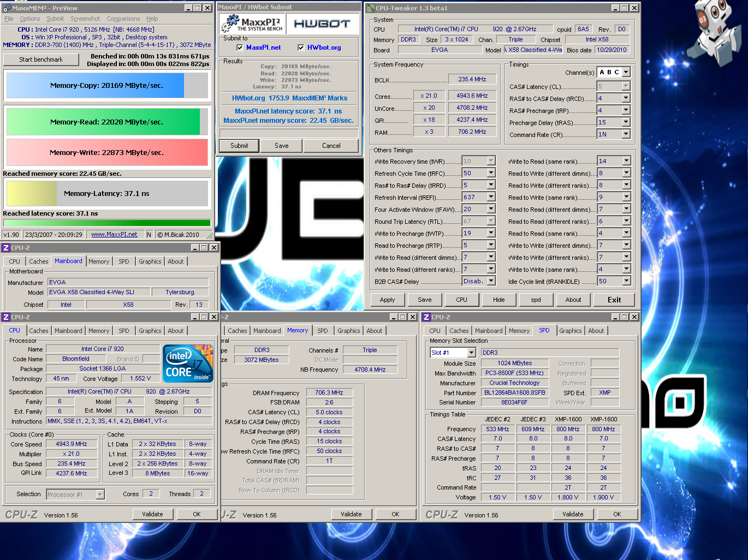Click the 'PC3-8500F (533 MHz)' bandwidth value

tap(515, 373)
